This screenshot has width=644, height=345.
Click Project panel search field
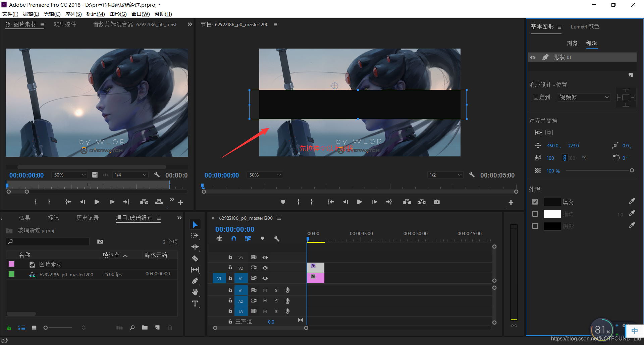(48, 241)
